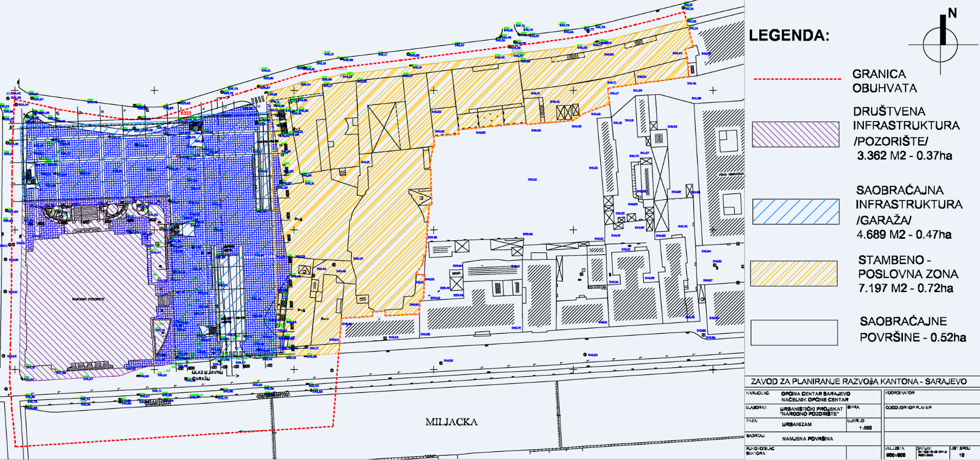
Task: Click the NAMJENA POVRŠINA content field
Action: [x=807, y=439]
